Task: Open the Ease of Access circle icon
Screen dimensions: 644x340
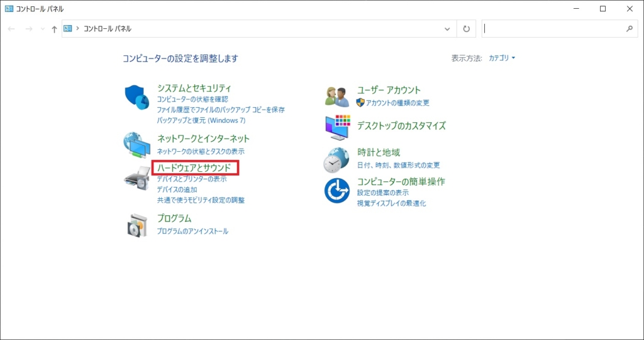Action: 337,190
